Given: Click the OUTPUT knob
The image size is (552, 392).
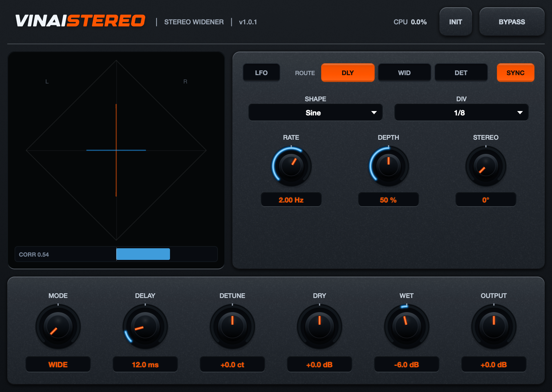Looking at the screenshot, I should click(x=494, y=326).
